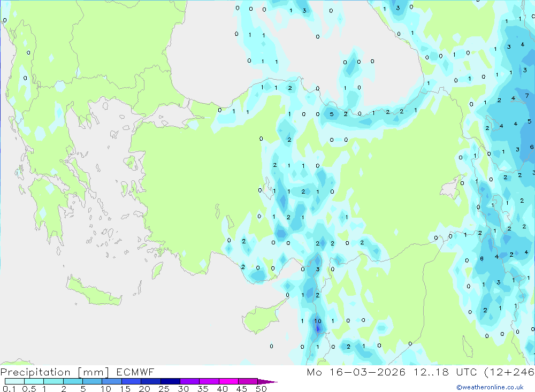This screenshot has width=535, height=392.
Task: Click the '[mm]' unit label
Action: coord(94,372)
